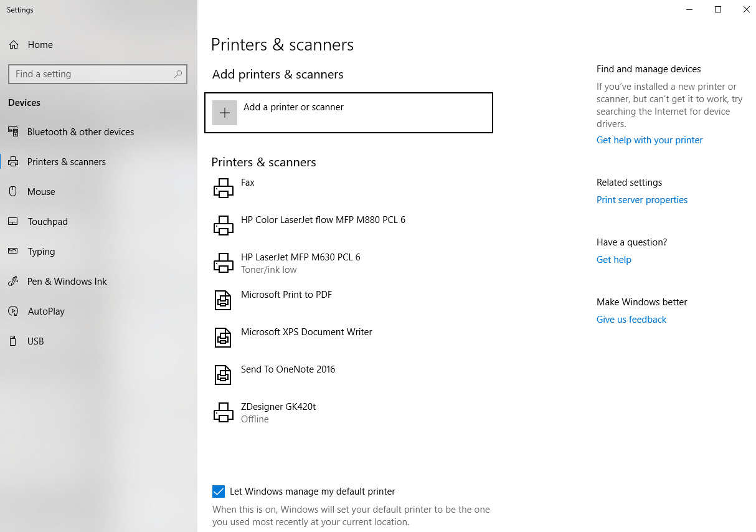
Task: Click the Get help link
Action: tap(614, 260)
